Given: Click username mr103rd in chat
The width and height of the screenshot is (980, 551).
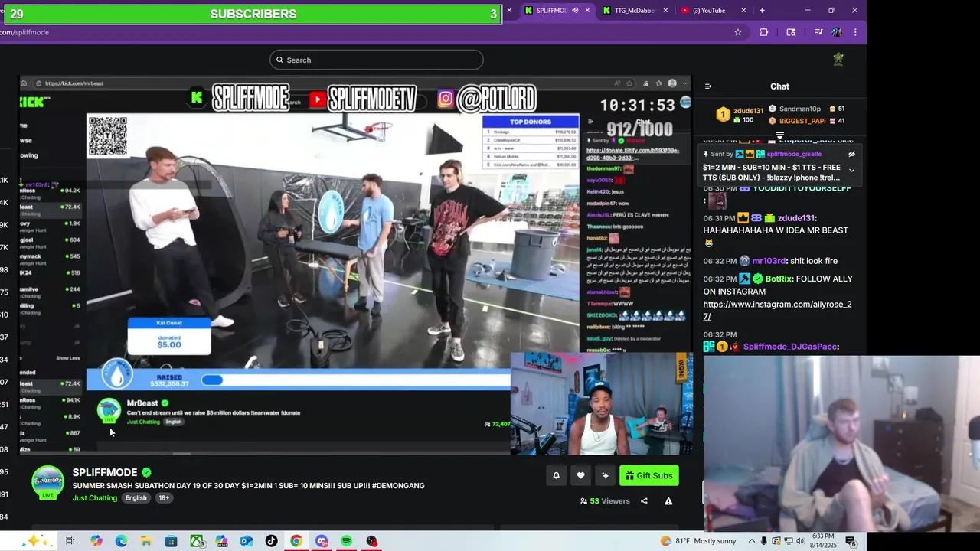Looking at the screenshot, I should click(769, 261).
